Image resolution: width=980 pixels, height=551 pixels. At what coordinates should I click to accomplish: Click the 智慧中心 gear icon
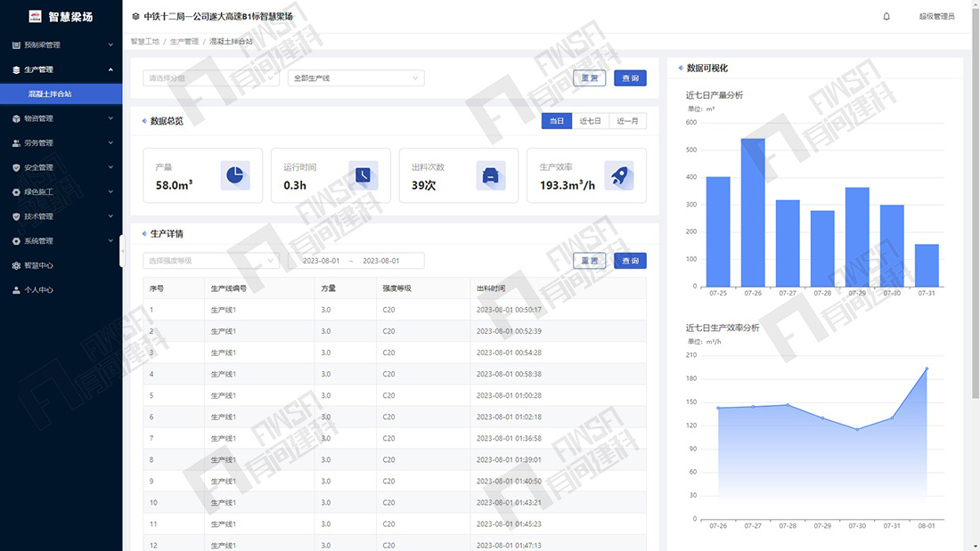tap(16, 265)
